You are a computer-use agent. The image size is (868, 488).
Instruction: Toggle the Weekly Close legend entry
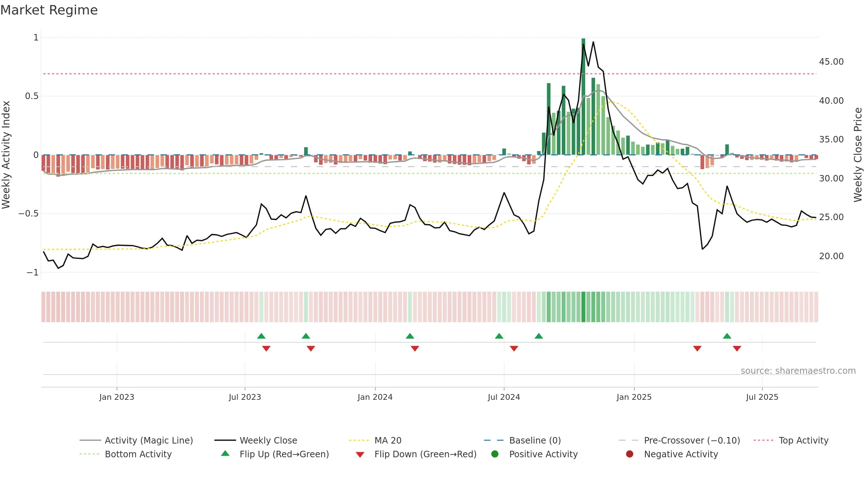pyautogui.click(x=256, y=440)
